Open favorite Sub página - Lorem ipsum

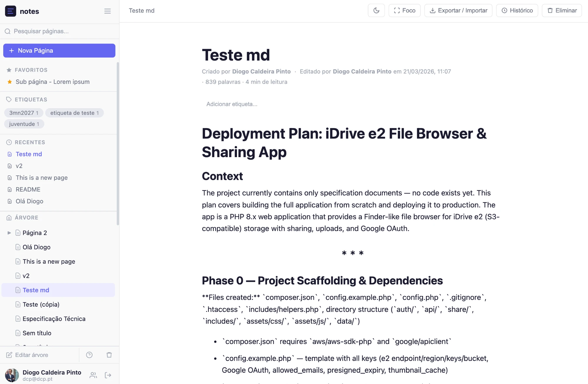tap(52, 82)
